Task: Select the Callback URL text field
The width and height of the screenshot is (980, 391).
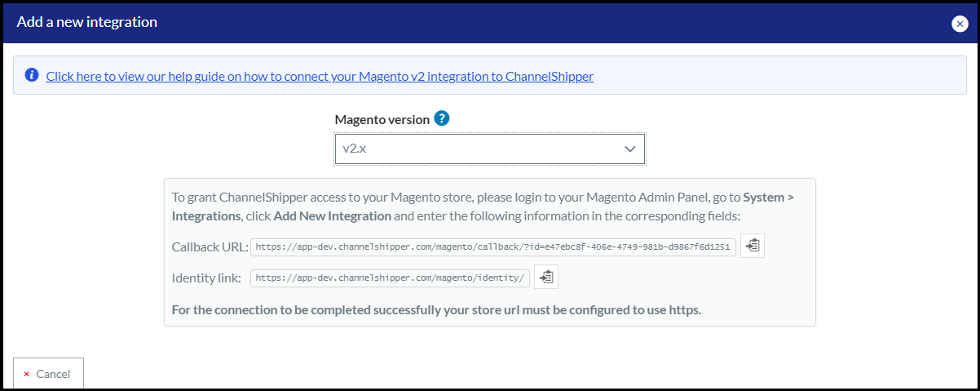Action: [494, 247]
